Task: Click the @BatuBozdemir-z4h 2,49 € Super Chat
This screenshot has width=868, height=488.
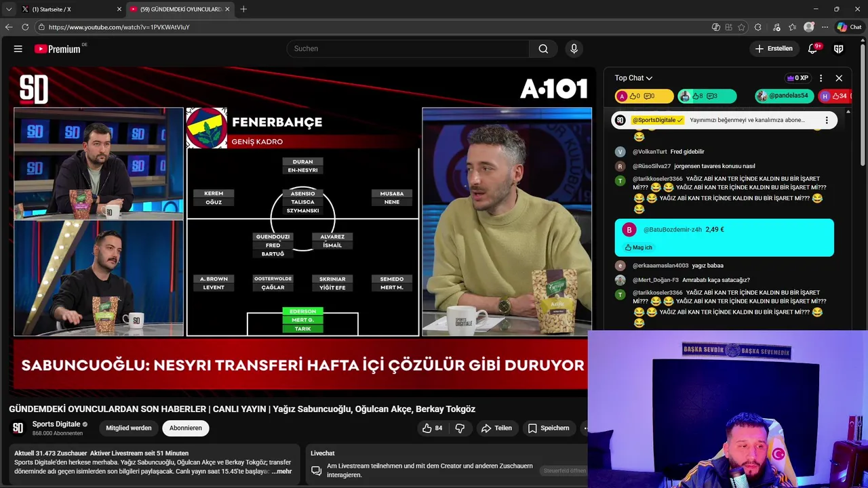Action: point(724,238)
